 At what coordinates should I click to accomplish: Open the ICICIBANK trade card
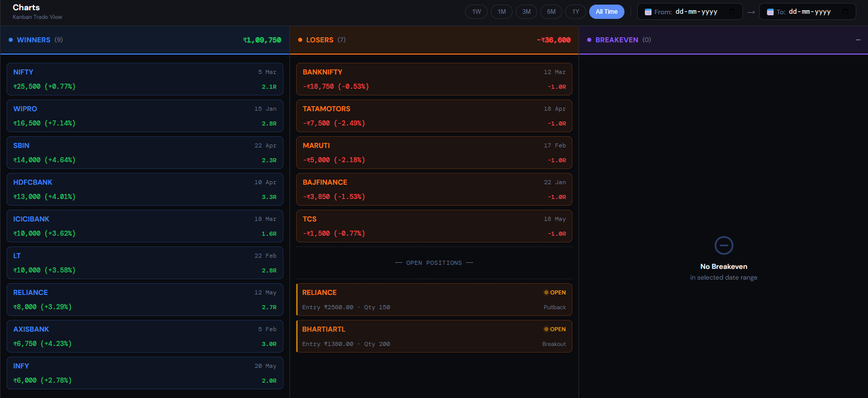145,226
